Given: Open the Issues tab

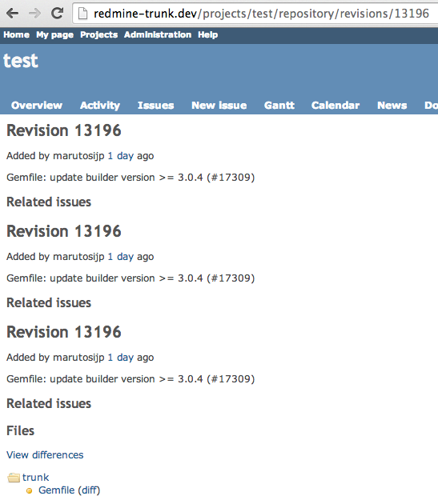Looking at the screenshot, I should [156, 105].
